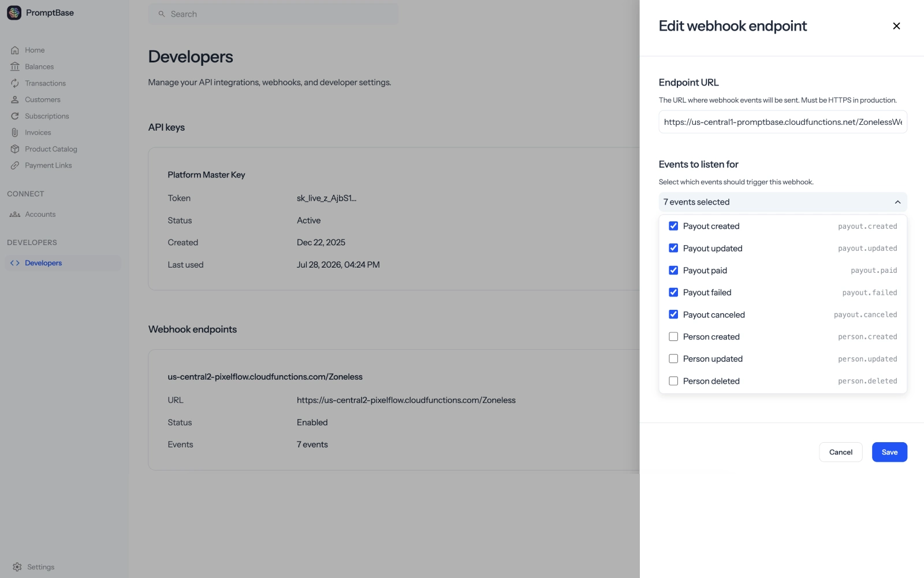This screenshot has width=924, height=578.
Task: Click the Platform Master Key heading
Action: (206, 175)
